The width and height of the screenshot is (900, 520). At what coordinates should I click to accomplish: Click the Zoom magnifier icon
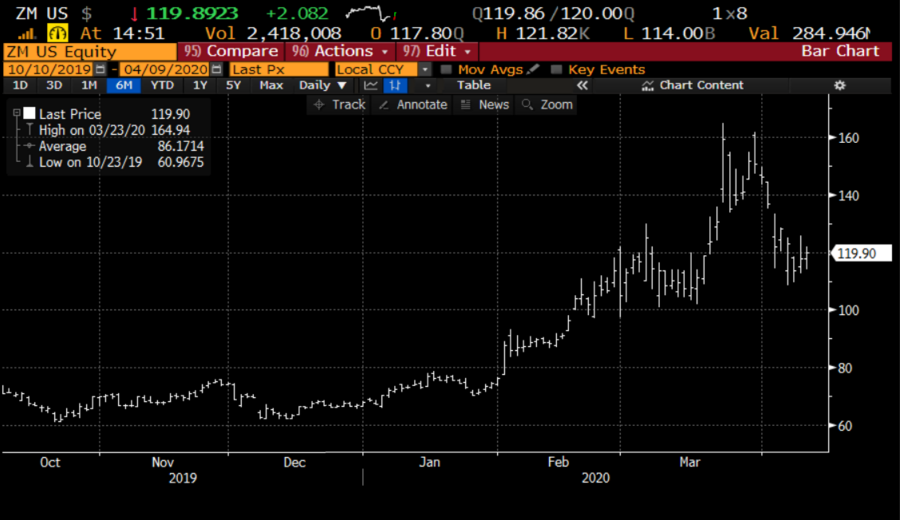pyautogui.click(x=527, y=105)
